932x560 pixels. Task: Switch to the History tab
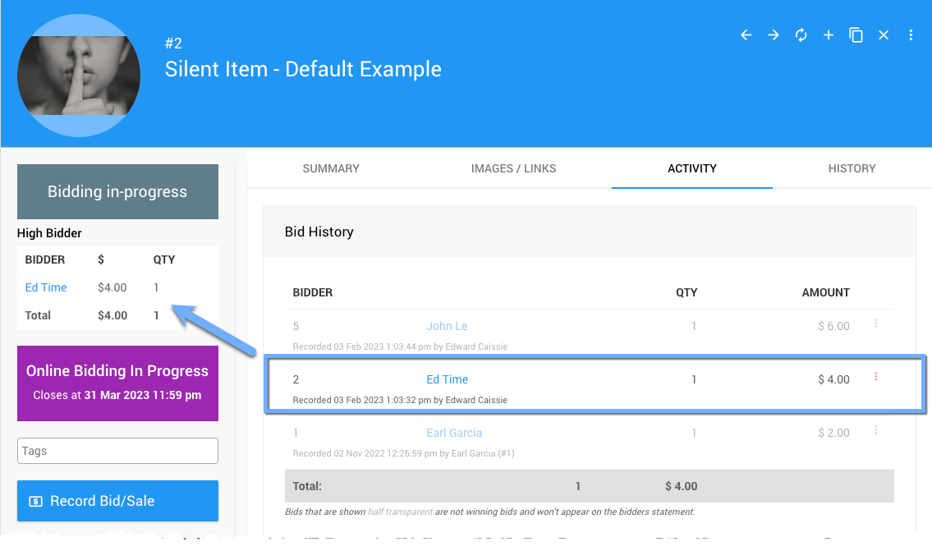coord(852,168)
